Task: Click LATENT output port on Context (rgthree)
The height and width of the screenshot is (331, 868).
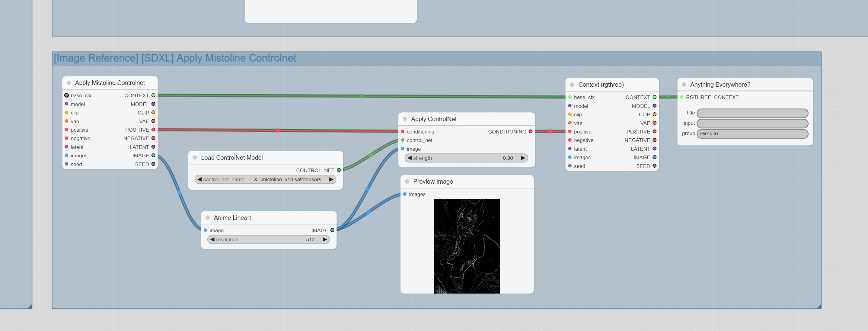Action: pyautogui.click(x=654, y=149)
